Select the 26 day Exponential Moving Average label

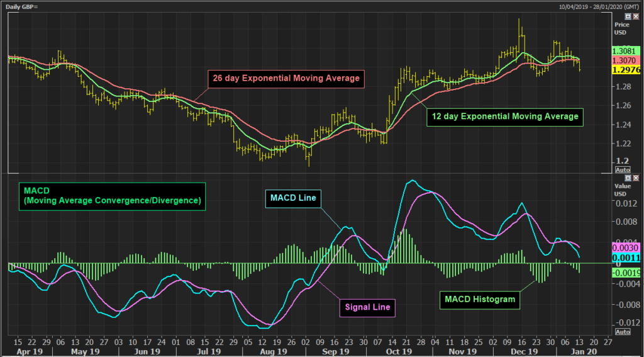285,79
